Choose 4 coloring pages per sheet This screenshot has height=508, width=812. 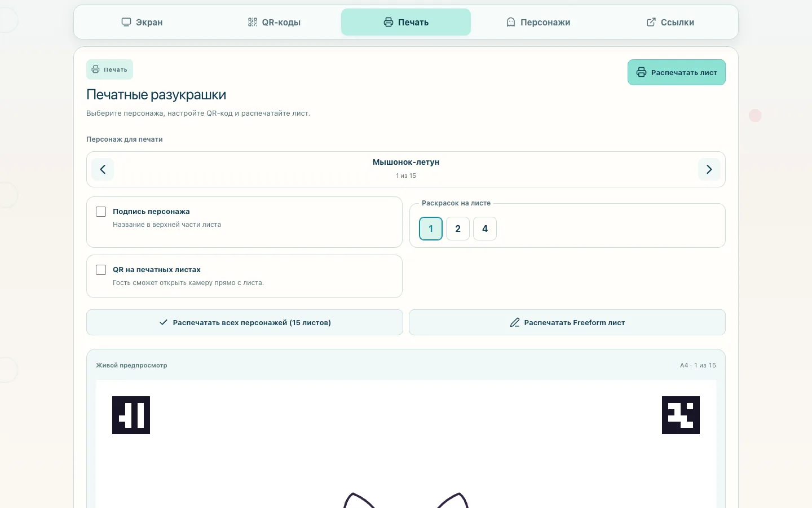[485, 229]
